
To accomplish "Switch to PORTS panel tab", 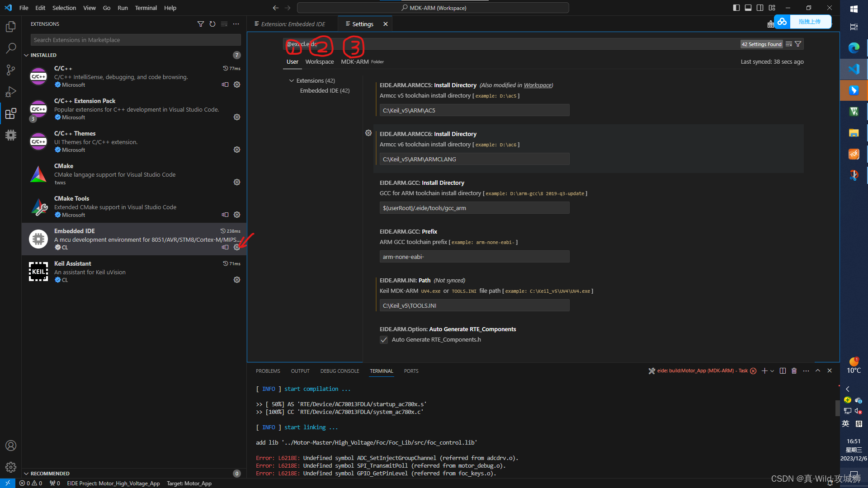I will point(411,371).
